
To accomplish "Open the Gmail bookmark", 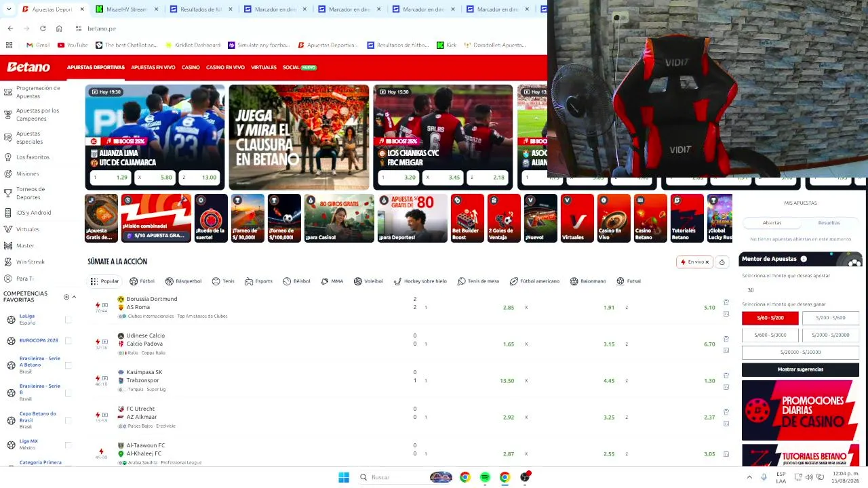I will click(x=38, y=45).
